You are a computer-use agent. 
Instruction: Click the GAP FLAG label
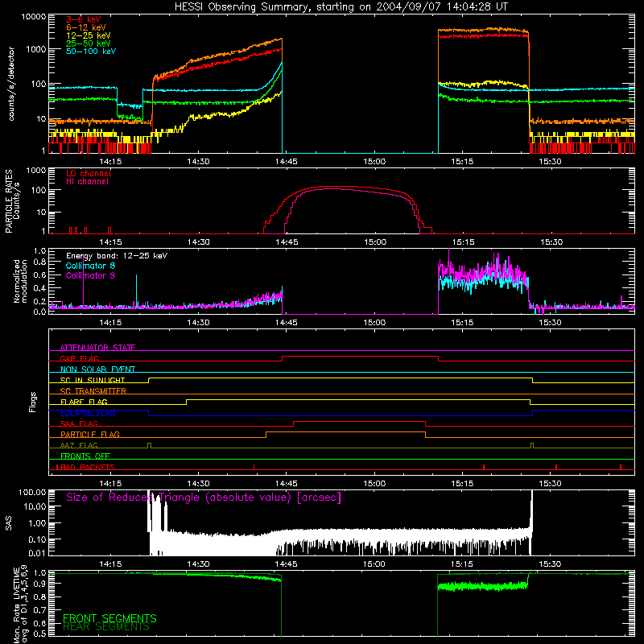pos(79,358)
